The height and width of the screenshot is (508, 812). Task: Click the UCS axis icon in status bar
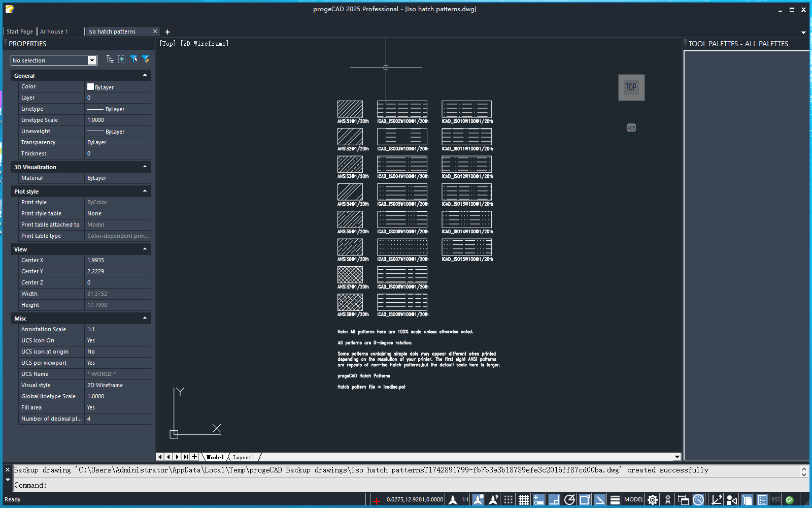(717, 500)
